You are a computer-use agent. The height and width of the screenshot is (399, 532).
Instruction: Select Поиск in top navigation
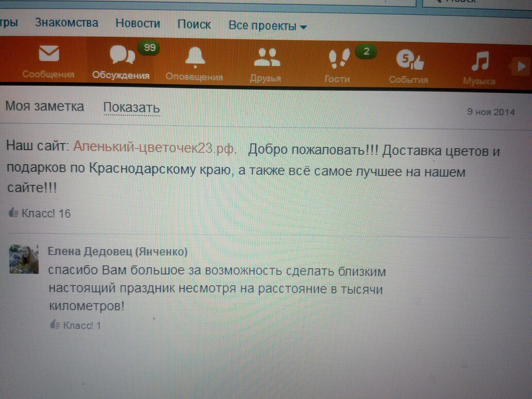click(194, 25)
